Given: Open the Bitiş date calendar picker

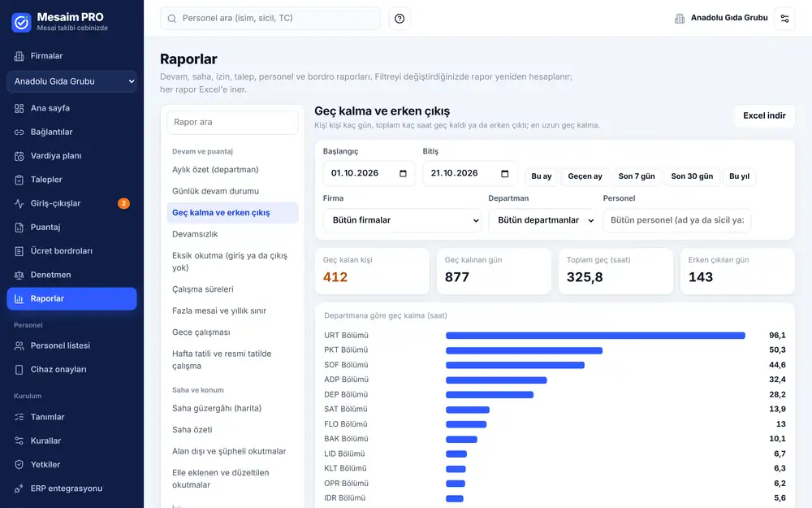Looking at the screenshot, I should pyautogui.click(x=505, y=174).
